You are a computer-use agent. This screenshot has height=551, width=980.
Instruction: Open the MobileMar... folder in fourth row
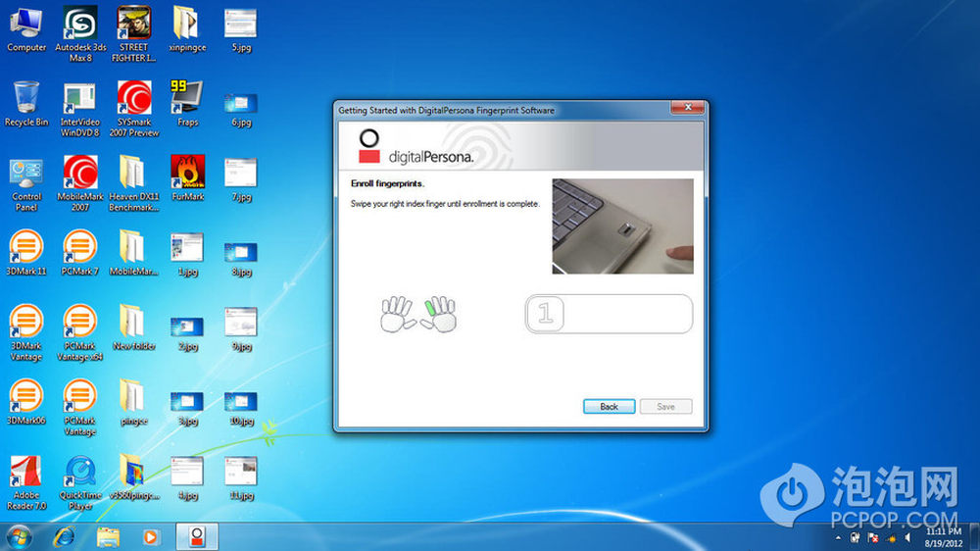[x=133, y=253]
